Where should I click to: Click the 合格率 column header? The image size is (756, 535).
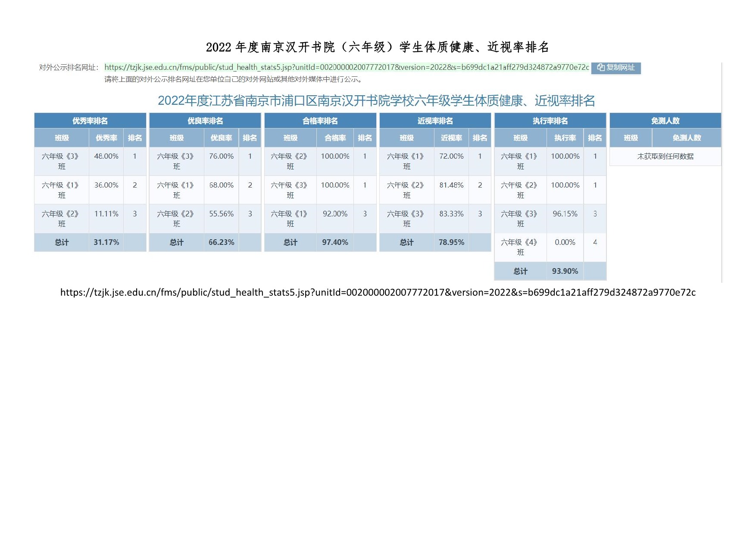coord(335,138)
